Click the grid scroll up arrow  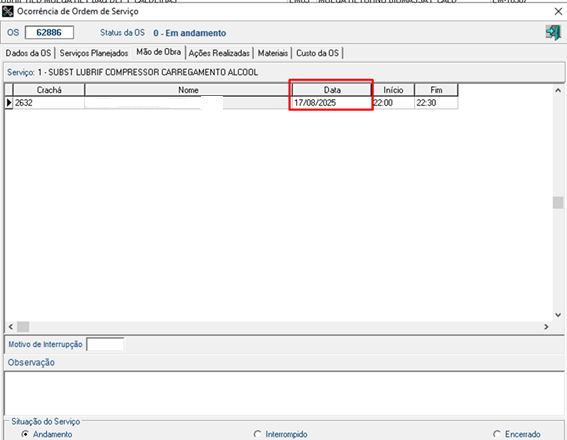point(558,90)
